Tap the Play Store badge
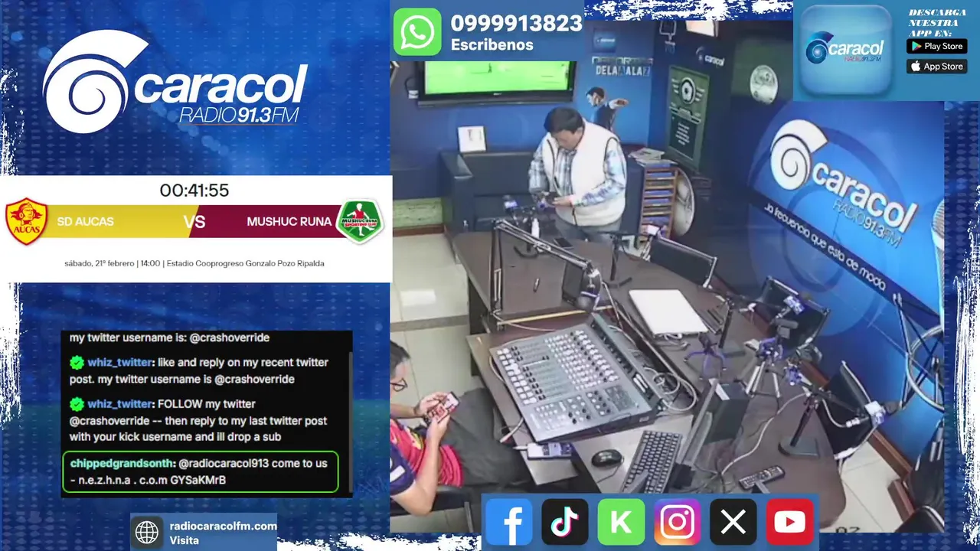This screenshot has height=551, width=980. (x=936, y=46)
